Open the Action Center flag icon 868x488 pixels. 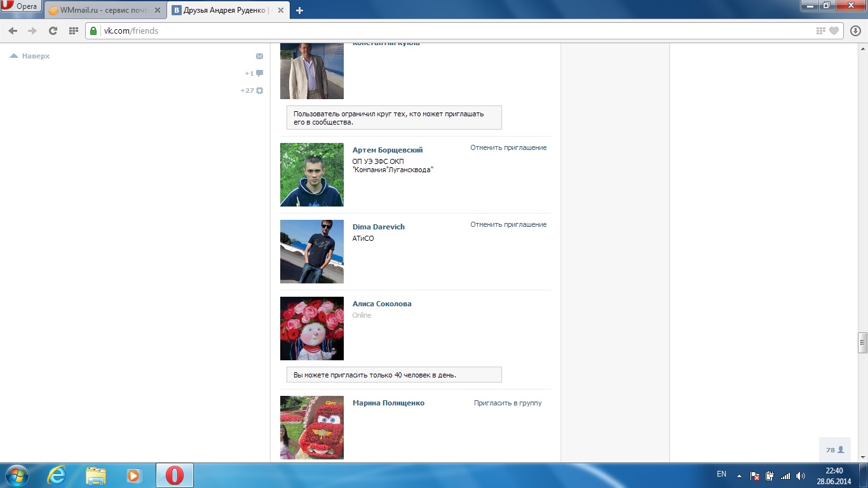[755, 475]
